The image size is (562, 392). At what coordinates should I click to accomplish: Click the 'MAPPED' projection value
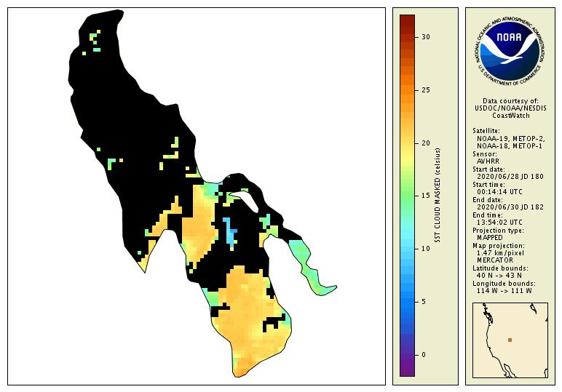point(490,237)
